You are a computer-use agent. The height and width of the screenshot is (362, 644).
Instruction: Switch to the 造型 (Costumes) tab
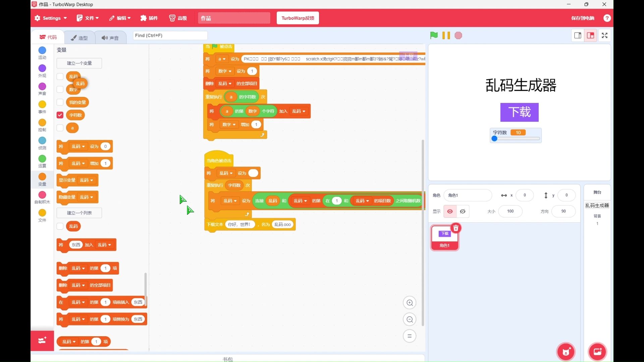pos(79,38)
